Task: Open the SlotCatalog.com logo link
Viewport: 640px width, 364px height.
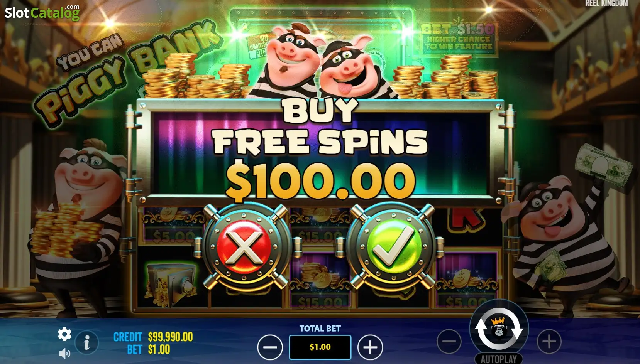Action: tap(42, 13)
